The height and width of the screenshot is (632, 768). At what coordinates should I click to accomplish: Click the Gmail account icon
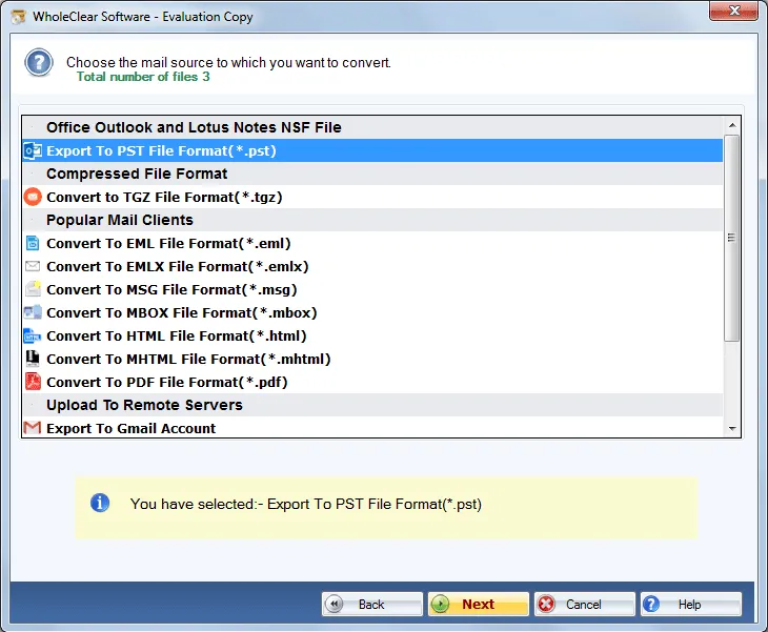[x=32, y=428]
